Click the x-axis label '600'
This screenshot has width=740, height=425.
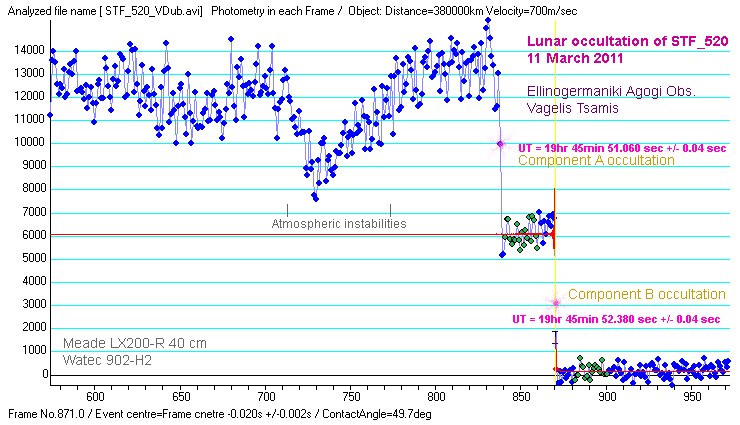point(95,397)
